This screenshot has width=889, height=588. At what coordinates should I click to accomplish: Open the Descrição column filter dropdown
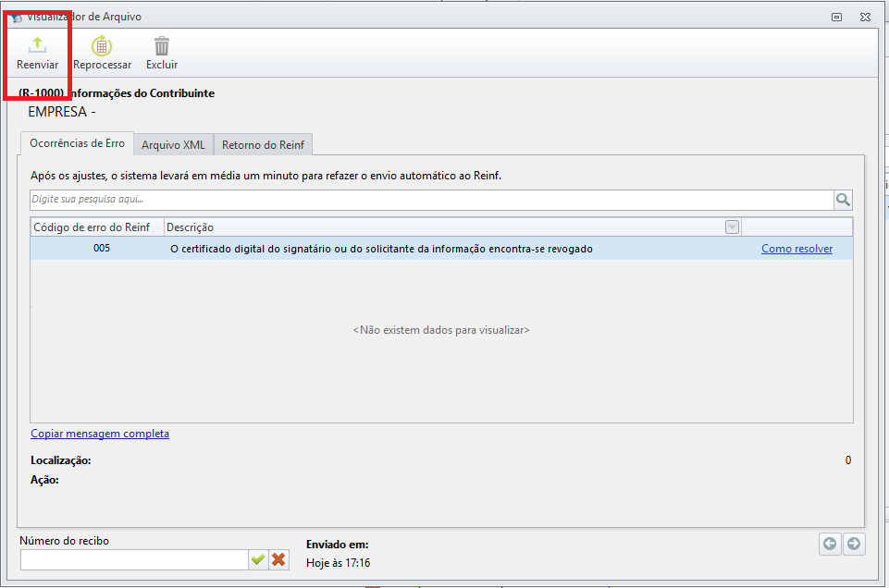click(x=732, y=227)
